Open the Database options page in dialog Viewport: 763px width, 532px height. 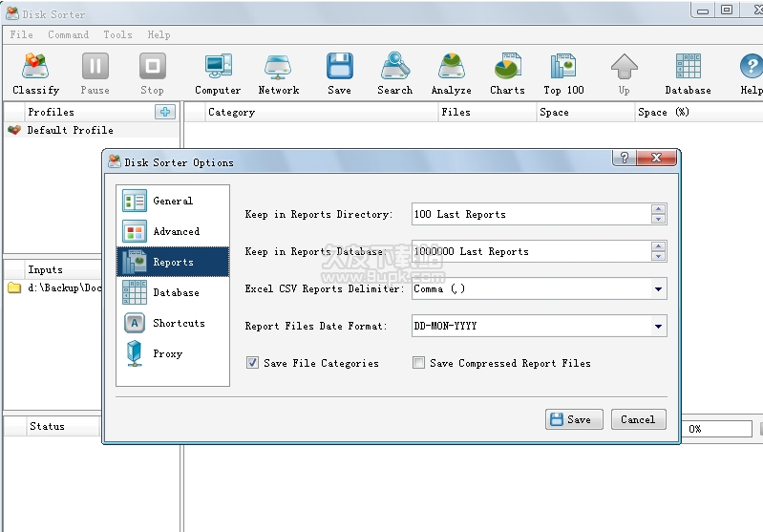point(173,292)
